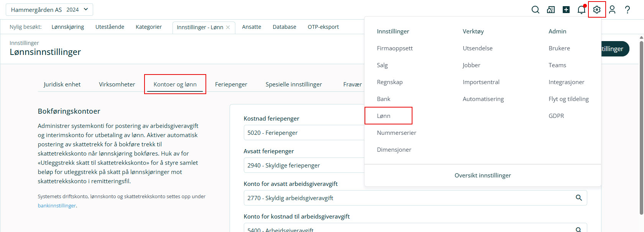Switch to the Feriepenger tab
This screenshot has height=232, width=644.
[231, 85]
